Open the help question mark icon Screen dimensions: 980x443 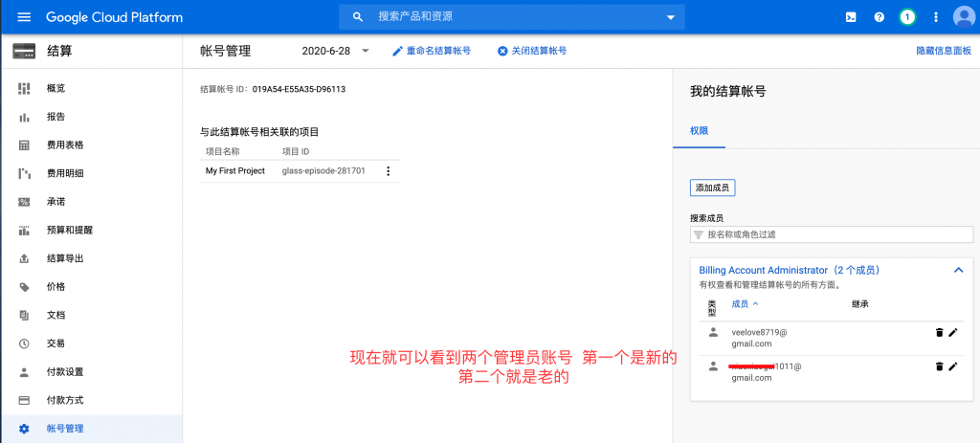pyautogui.click(x=880, y=17)
